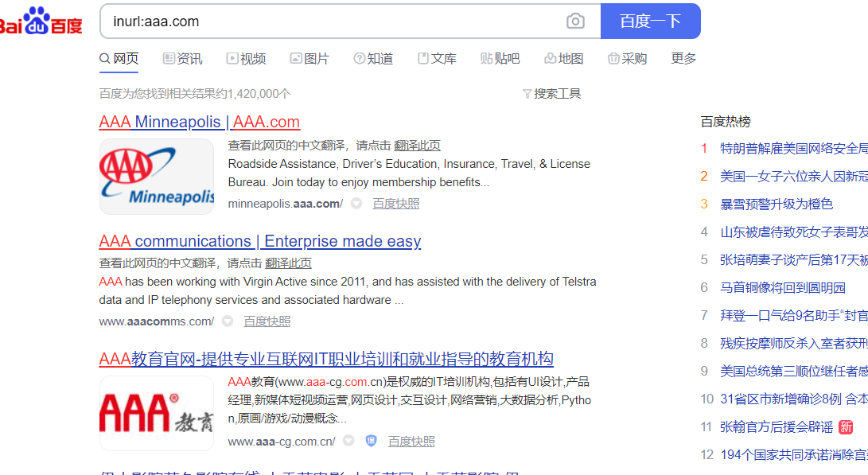
Task: Click the 百度一下 search button
Action: point(651,21)
